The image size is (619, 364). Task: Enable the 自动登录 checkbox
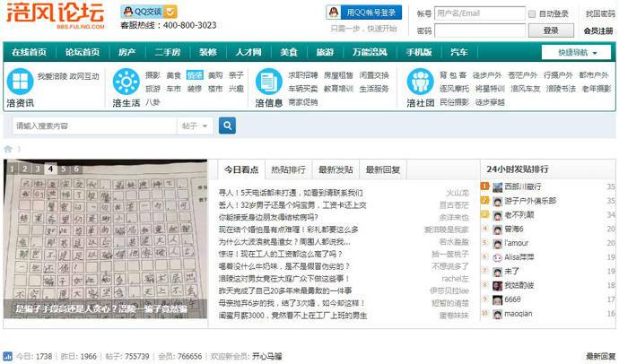coord(531,14)
